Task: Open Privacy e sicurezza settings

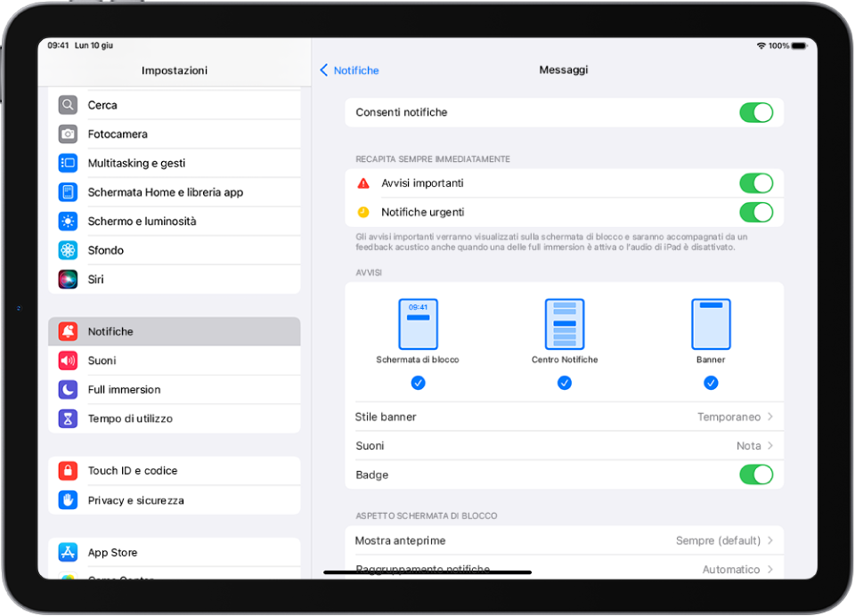Action: click(x=175, y=500)
